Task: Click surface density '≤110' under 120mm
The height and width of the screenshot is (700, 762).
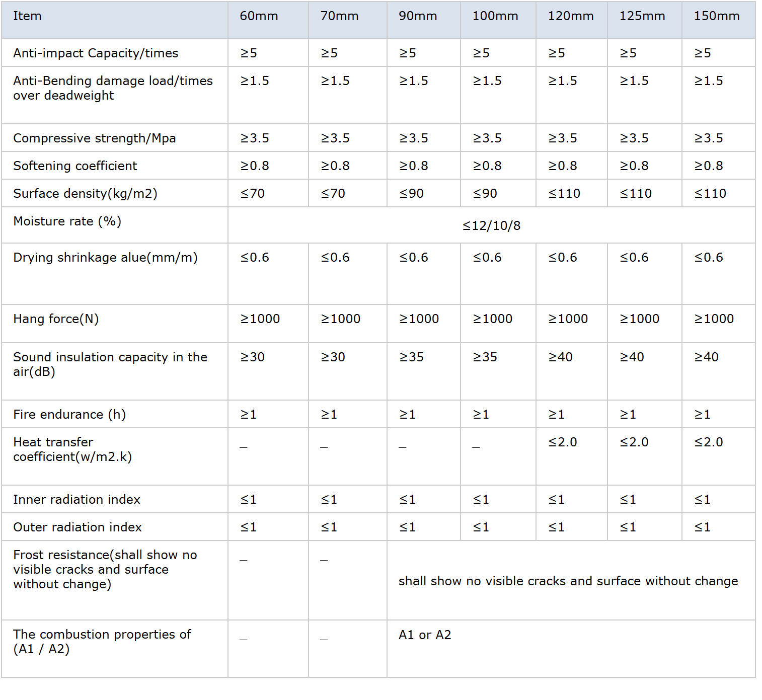Action: (x=564, y=194)
